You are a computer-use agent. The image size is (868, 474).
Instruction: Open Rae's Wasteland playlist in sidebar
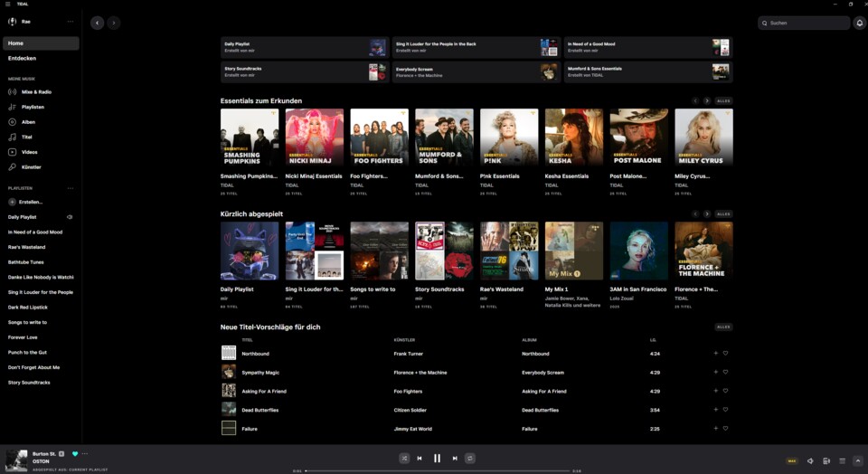tap(26, 247)
